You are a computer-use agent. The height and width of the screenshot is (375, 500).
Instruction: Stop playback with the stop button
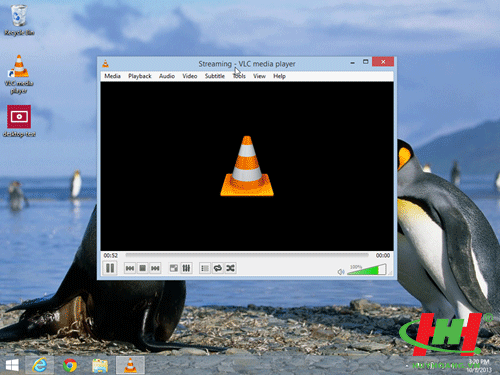[142, 268]
